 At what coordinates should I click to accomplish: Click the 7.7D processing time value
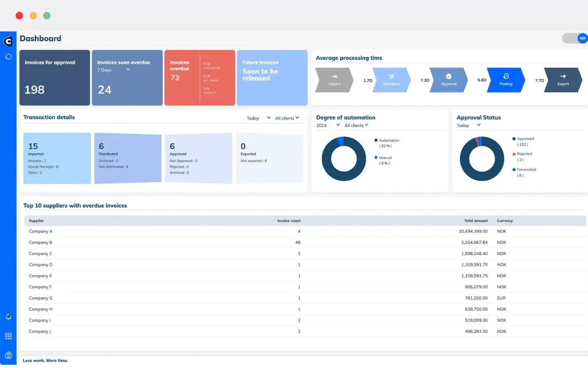click(x=540, y=81)
